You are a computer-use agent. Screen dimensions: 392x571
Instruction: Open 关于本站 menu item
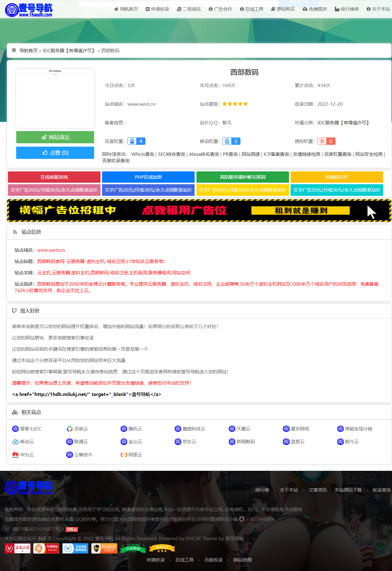pyautogui.click(x=378, y=9)
